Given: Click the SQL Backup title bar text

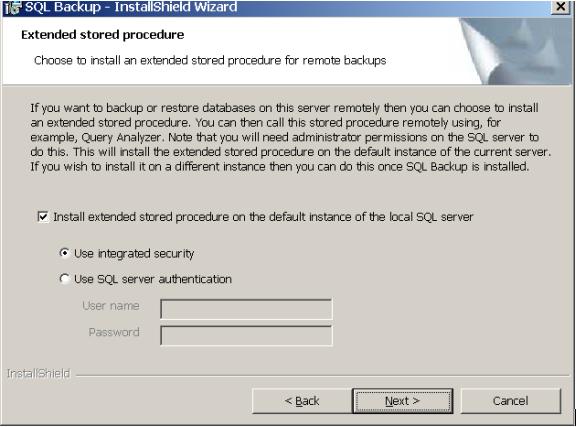Looking at the screenshot, I should coord(131,7).
